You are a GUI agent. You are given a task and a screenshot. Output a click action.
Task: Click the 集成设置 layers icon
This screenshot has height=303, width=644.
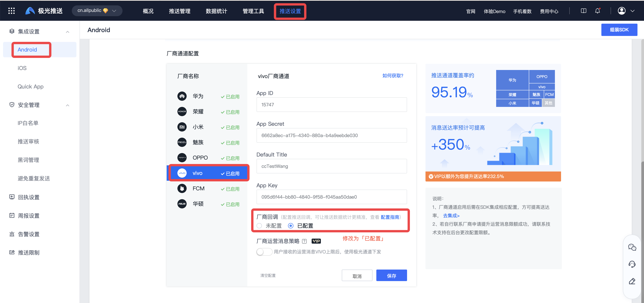click(x=12, y=31)
